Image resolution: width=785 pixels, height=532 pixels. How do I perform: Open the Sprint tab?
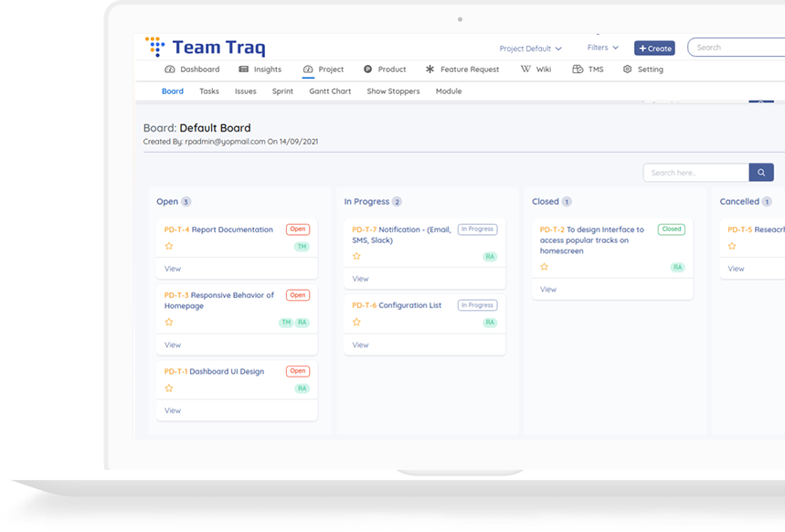283,91
